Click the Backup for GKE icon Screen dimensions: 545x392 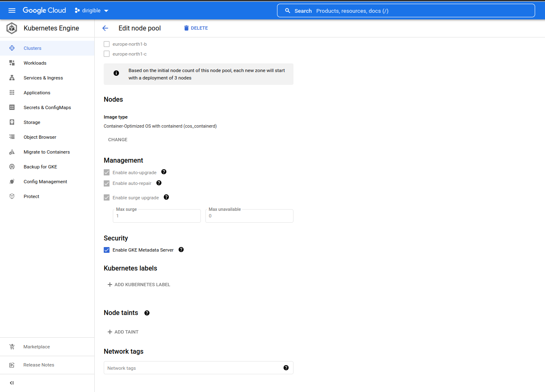coord(12,167)
